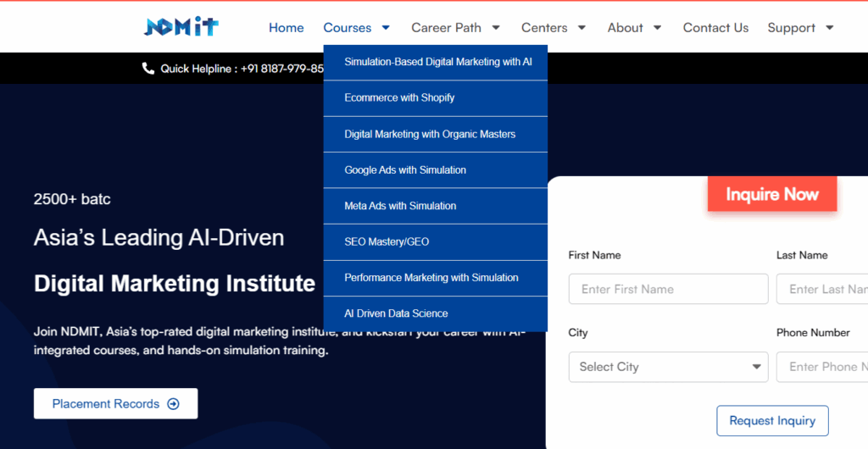Click the Quick Helpline phone number

282,69
